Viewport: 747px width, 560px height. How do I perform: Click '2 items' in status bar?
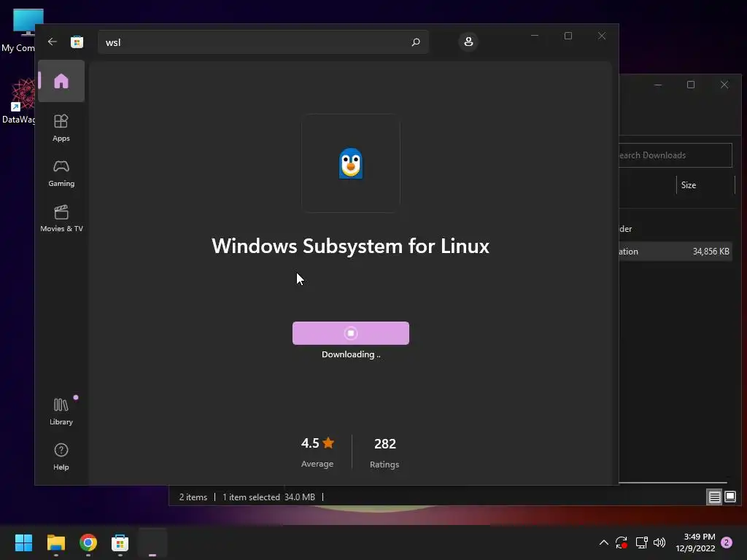tap(193, 497)
